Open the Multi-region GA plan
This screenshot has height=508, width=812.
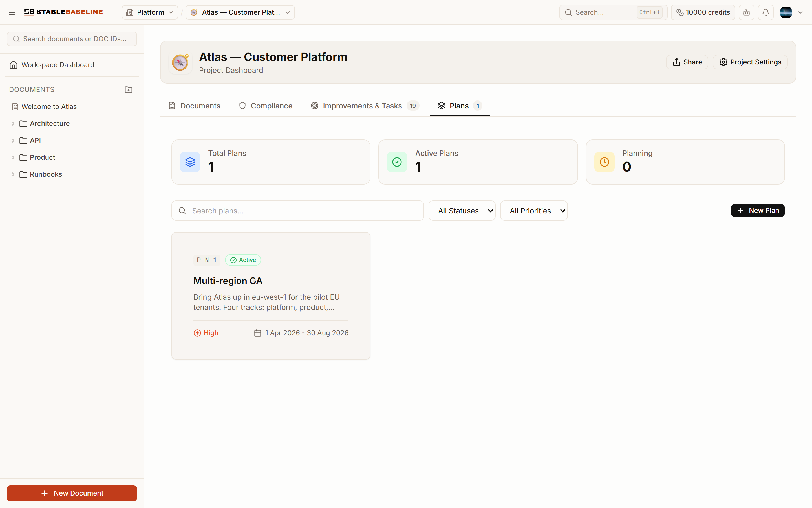click(x=228, y=281)
